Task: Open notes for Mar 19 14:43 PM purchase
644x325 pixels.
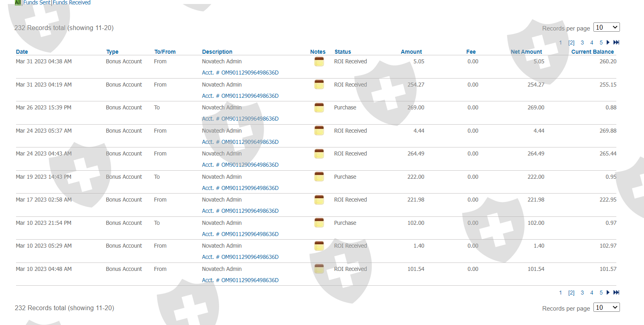Action: (x=319, y=177)
